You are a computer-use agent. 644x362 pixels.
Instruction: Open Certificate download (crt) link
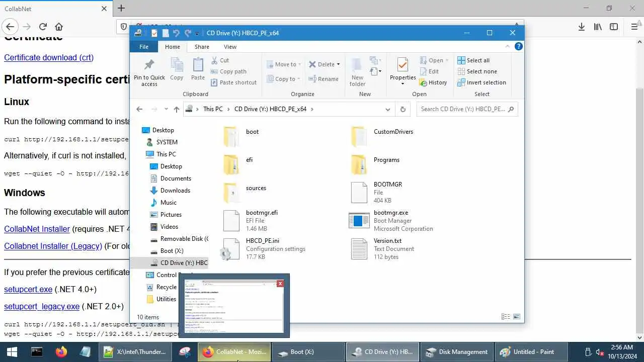point(49,57)
